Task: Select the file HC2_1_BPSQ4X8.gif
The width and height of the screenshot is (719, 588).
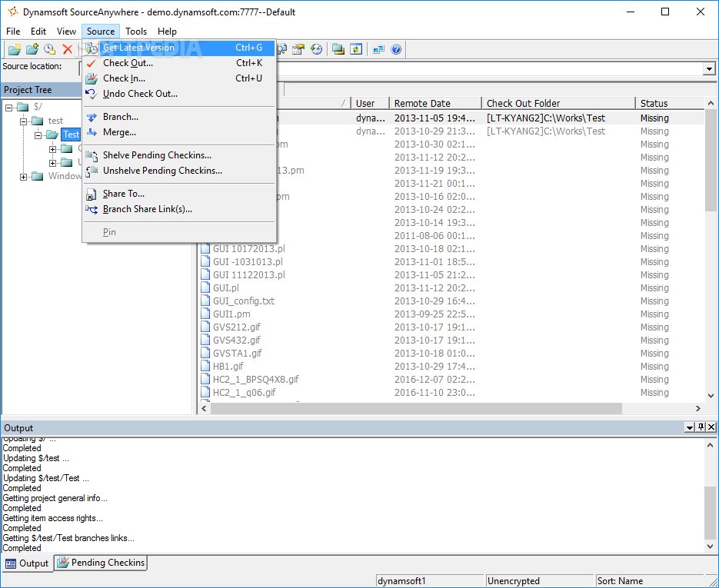Action: [x=255, y=380]
